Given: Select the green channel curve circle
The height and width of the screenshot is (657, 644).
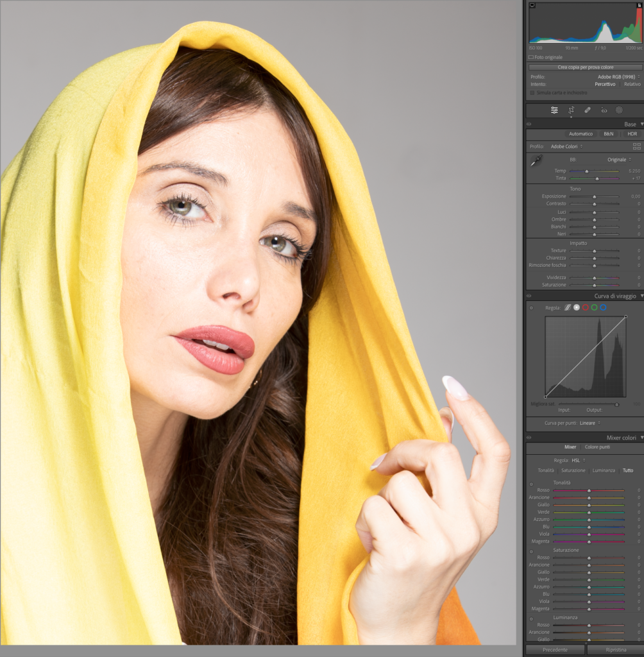Looking at the screenshot, I should pyautogui.click(x=594, y=307).
